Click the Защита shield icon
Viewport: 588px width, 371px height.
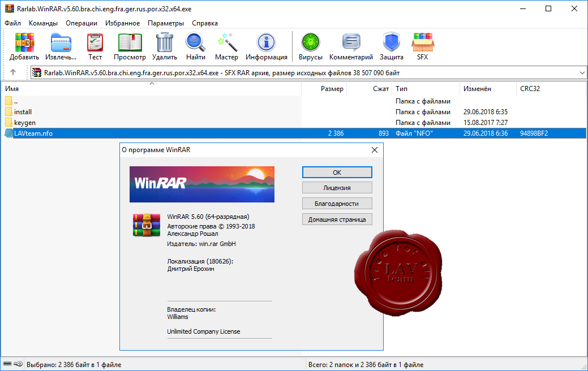point(391,42)
